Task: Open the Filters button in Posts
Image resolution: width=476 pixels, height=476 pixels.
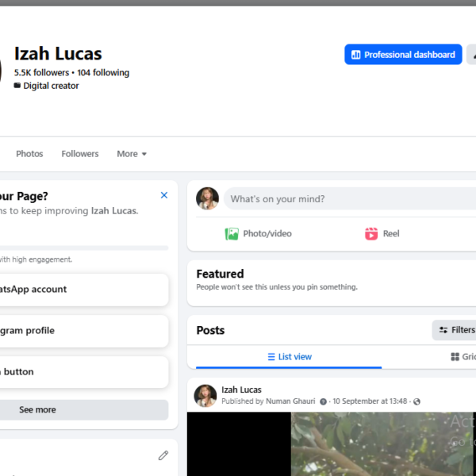Action: pos(455,330)
